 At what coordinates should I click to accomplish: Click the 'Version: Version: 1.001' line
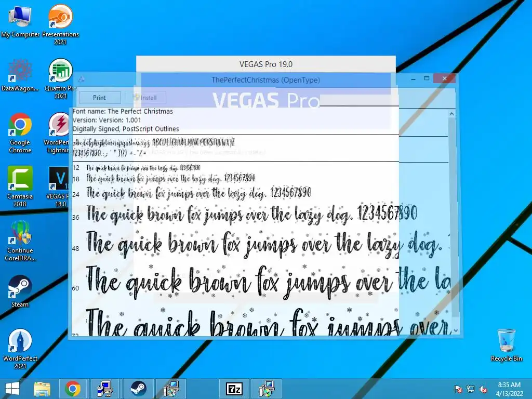(x=107, y=120)
